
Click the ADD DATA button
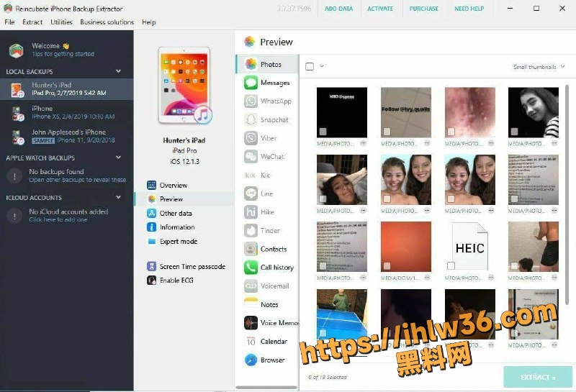338,9
